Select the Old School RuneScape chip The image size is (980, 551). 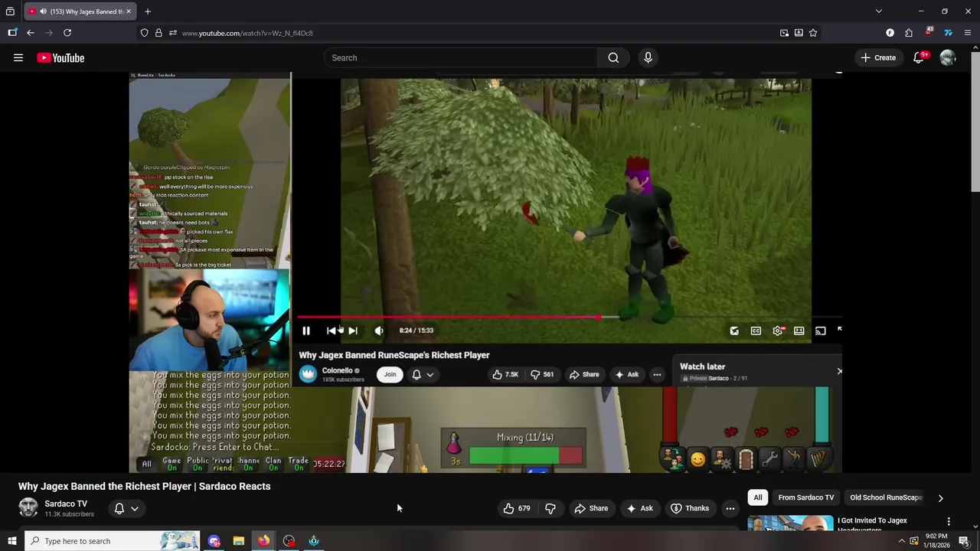886,497
